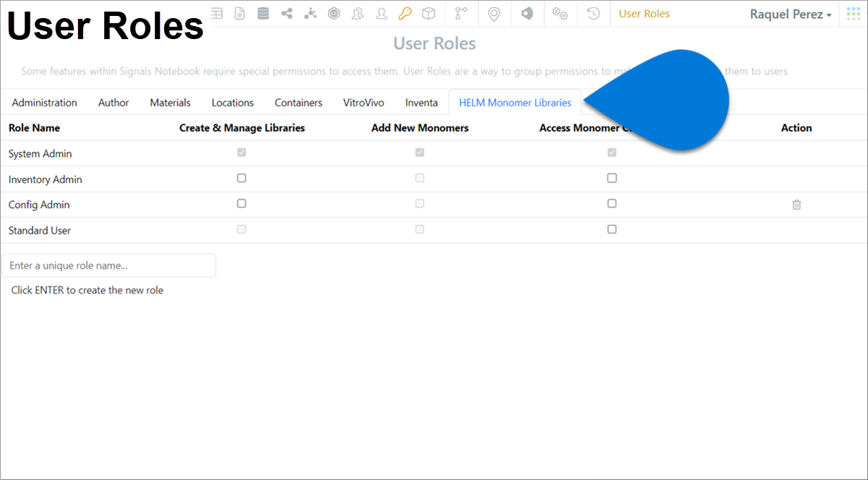
Task: Click the single user icon
Action: [x=381, y=13]
